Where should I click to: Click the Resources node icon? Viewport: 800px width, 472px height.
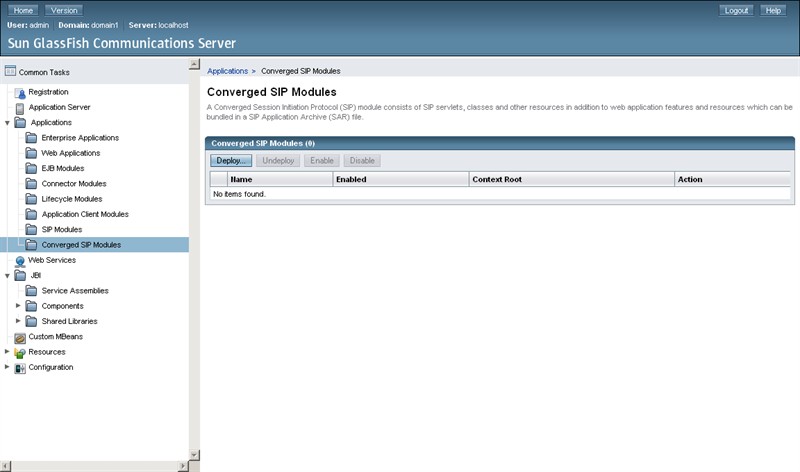(20, 353)
